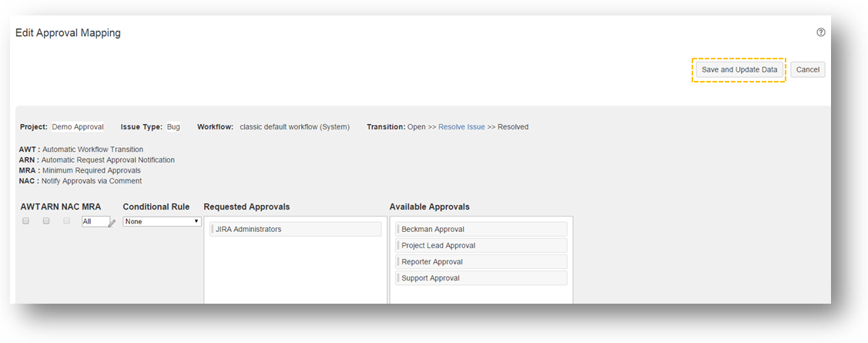Click Save and Update Data button
Screen dimensions: 868x343
point(739,69)
